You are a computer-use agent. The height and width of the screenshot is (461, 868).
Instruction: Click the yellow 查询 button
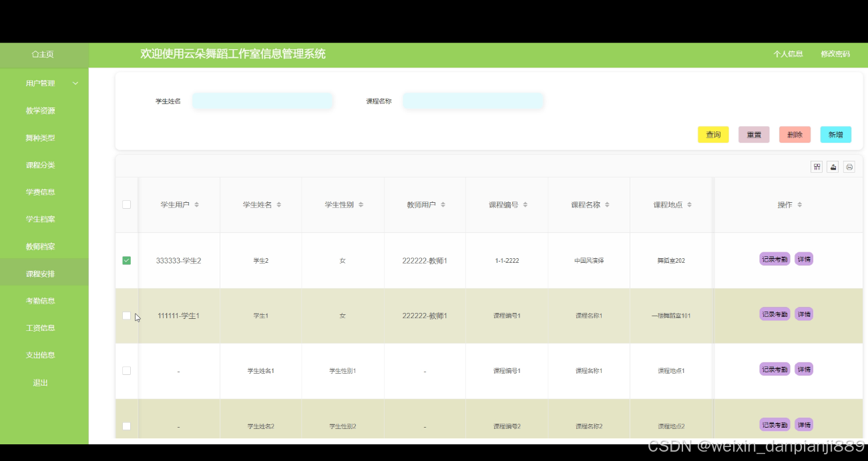[713, 135]
